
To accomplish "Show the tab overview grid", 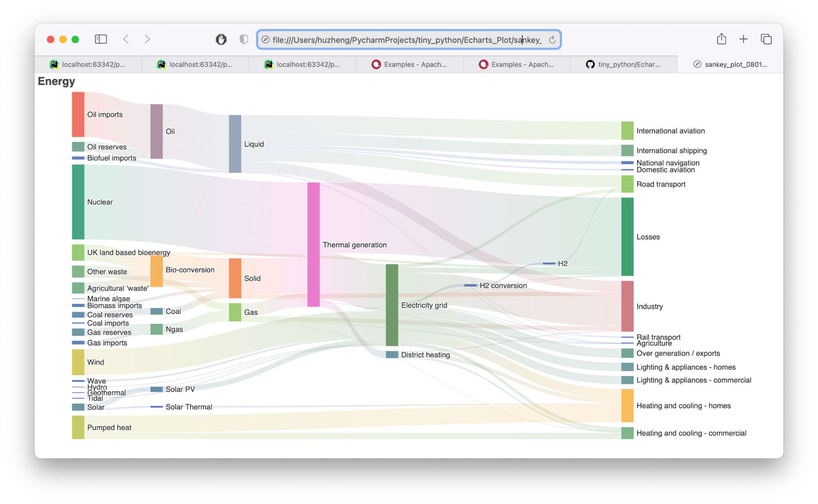I will tap(766, 39).
